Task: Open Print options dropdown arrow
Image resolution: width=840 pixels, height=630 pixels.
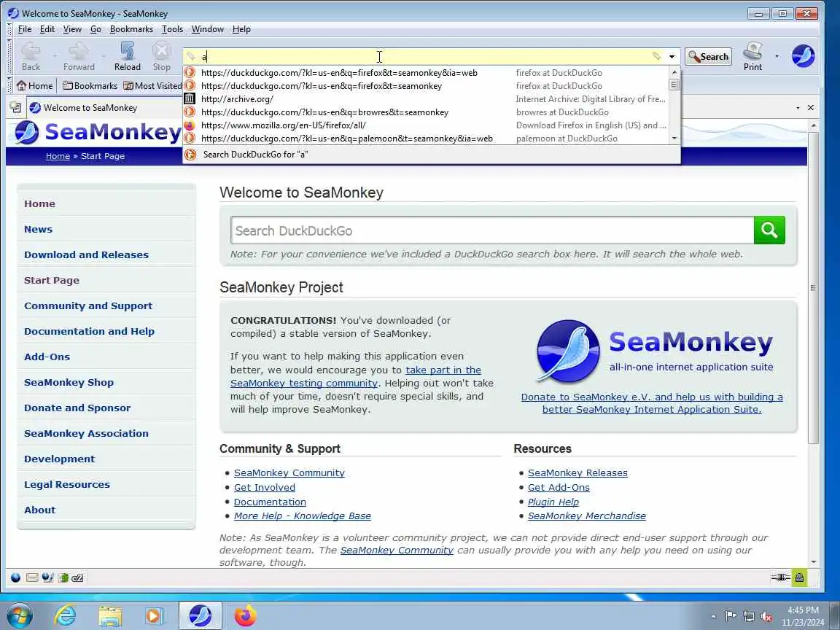Action: click(x=777, y=55)
